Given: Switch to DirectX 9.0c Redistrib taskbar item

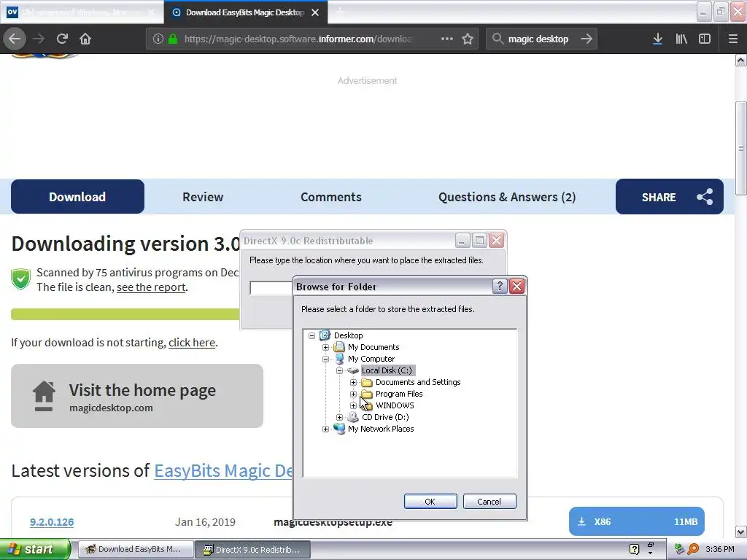Looking at the screenshot, I should point(253,550).
